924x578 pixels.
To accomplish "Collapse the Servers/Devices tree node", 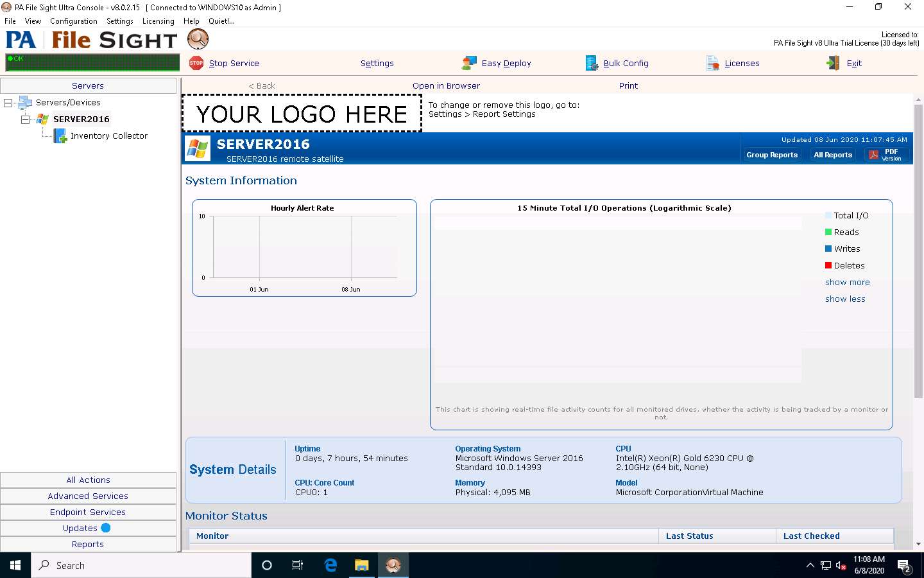I will 8,103.
